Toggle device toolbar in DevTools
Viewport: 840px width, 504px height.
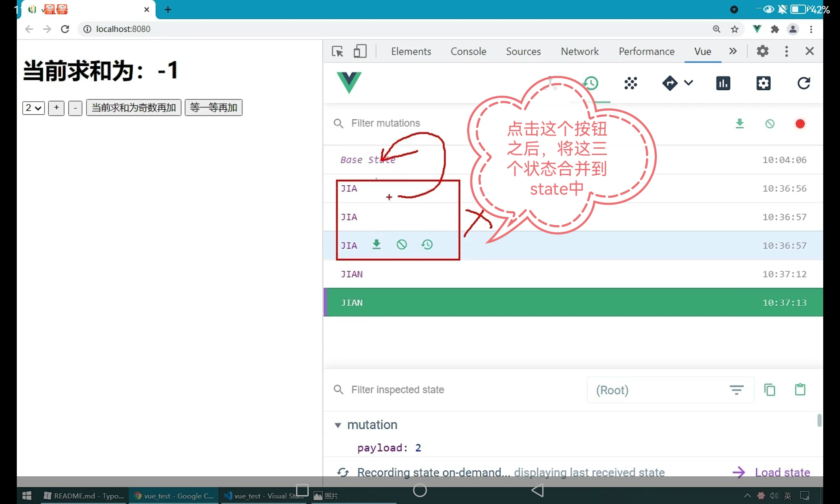[x=360, y=51]
